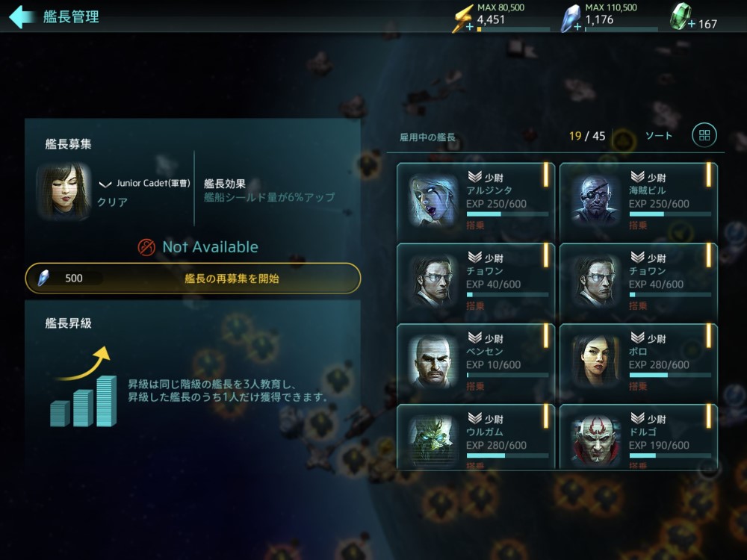Start captain re-recruitment for 500 crystals
This screenshot has width=747, height=560.
tap(193, 278)
